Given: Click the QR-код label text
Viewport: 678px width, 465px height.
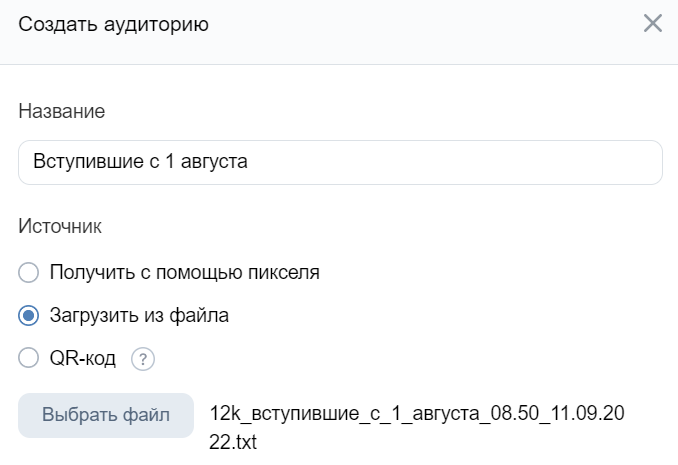Looking at the screenshot, I should point(83,359).
